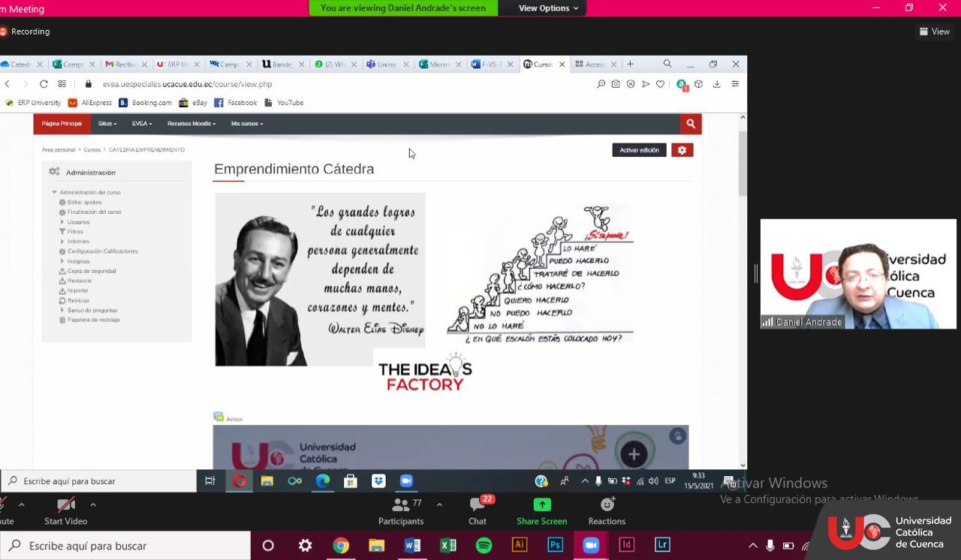The height and width of the screenshot is (560, 961).
Task: Open the ERP University bookmark
Action: [33, 103]
